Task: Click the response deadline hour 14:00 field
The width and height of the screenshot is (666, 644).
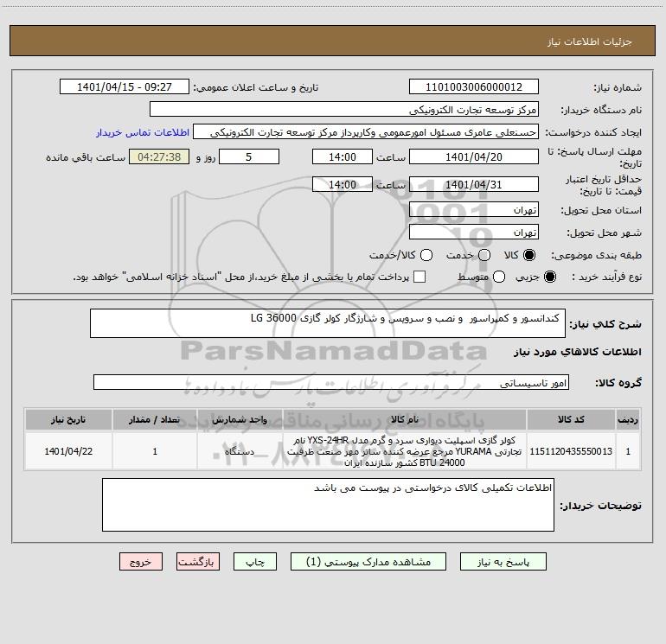Action: coord(343,156)
